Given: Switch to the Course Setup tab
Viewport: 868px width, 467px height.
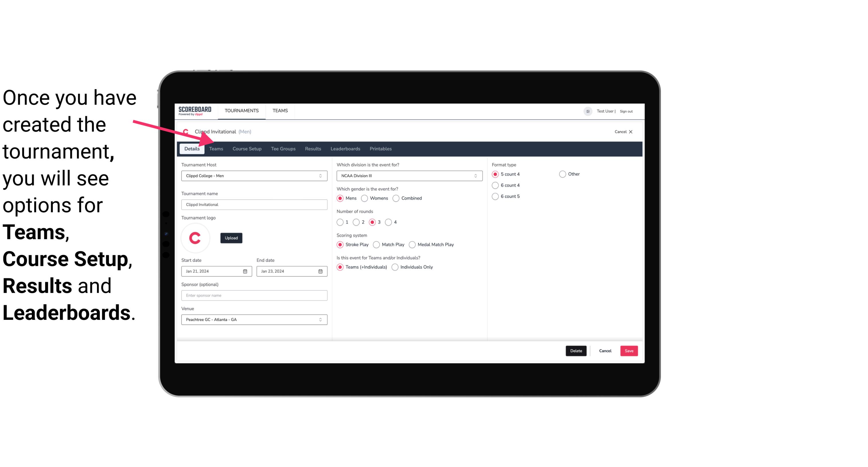Looking at the screenshot, I should [x=246, y=148].
